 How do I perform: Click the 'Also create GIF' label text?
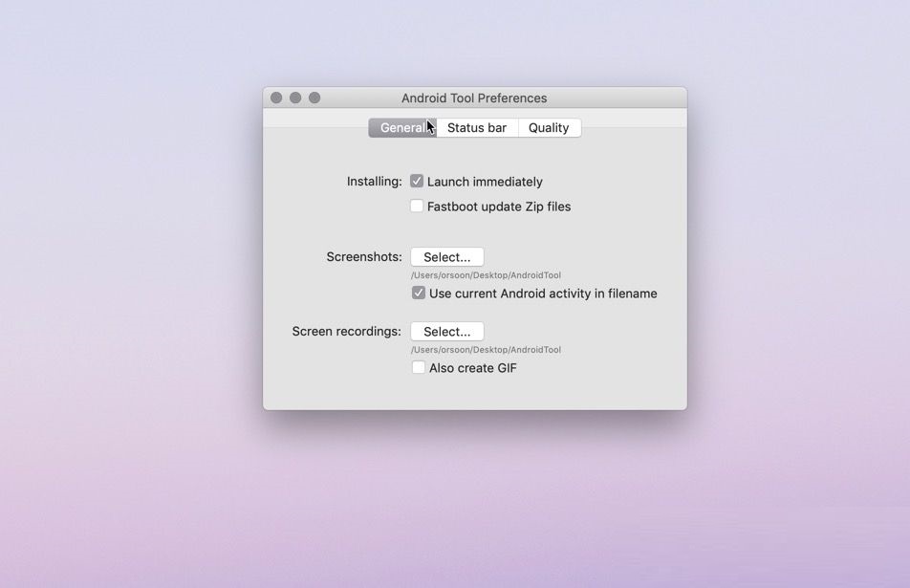coord(473,368)
